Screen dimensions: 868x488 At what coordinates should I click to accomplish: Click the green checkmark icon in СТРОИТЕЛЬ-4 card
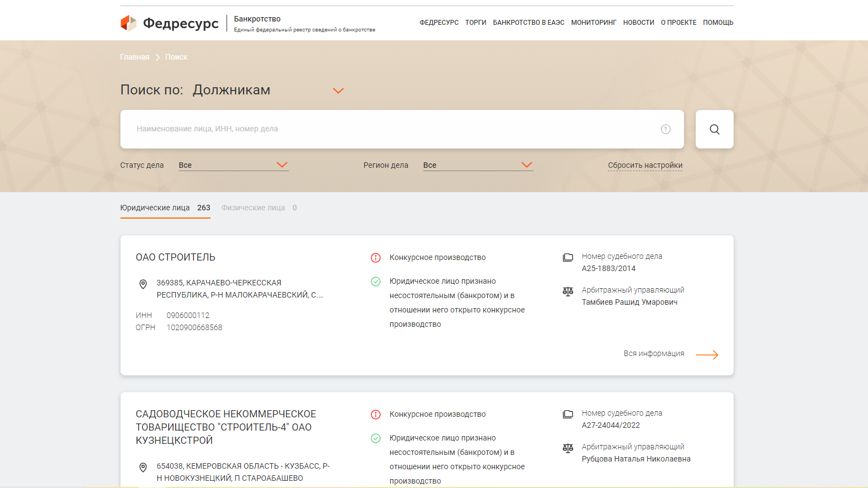(376, 438)
